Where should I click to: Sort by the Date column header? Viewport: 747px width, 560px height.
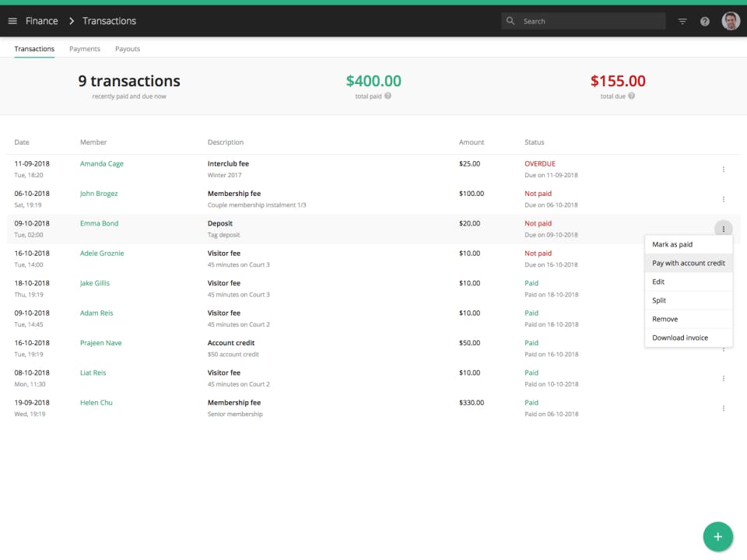[x=22, y=142]
